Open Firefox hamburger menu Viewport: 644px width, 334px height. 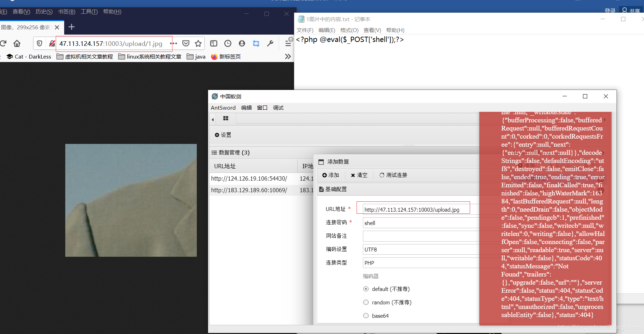pyautogui.click(x=288, y=43)
